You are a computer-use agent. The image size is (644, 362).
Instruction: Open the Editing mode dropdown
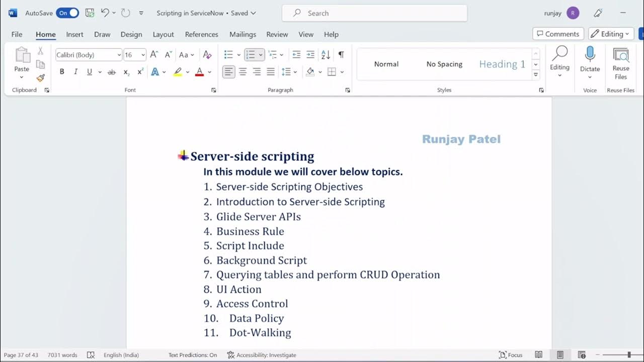pos(611,34)
